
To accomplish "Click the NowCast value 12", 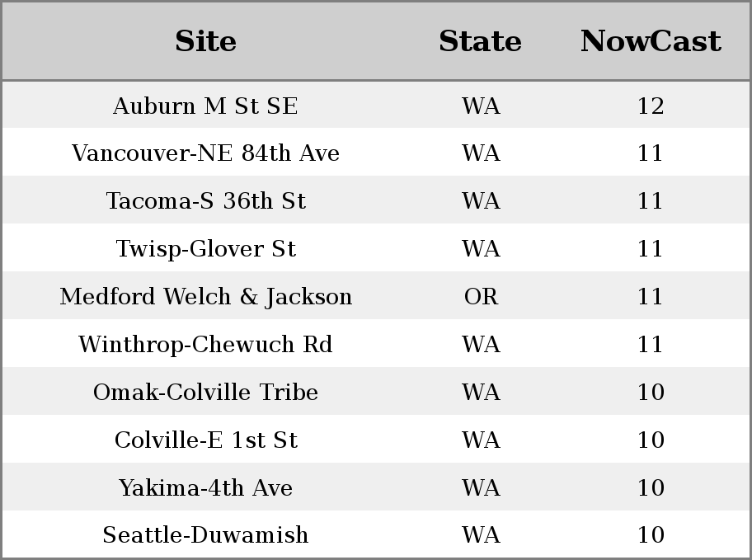I will coord(651,106).
